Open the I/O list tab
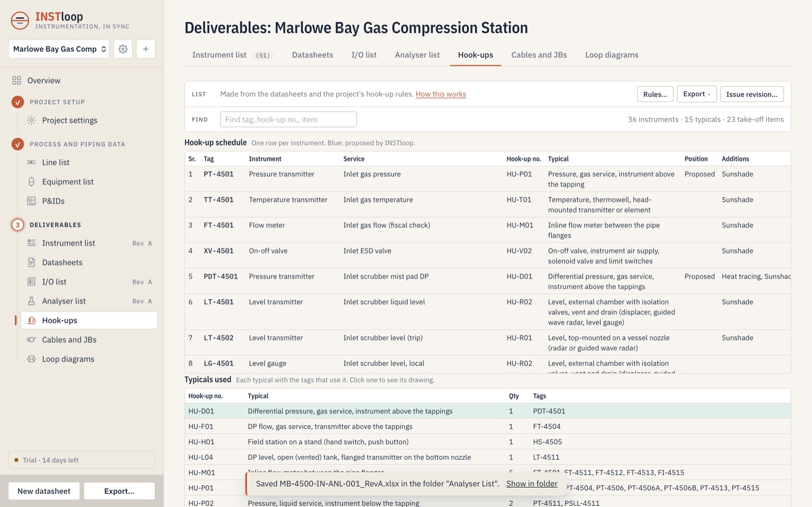 [364, 55]
